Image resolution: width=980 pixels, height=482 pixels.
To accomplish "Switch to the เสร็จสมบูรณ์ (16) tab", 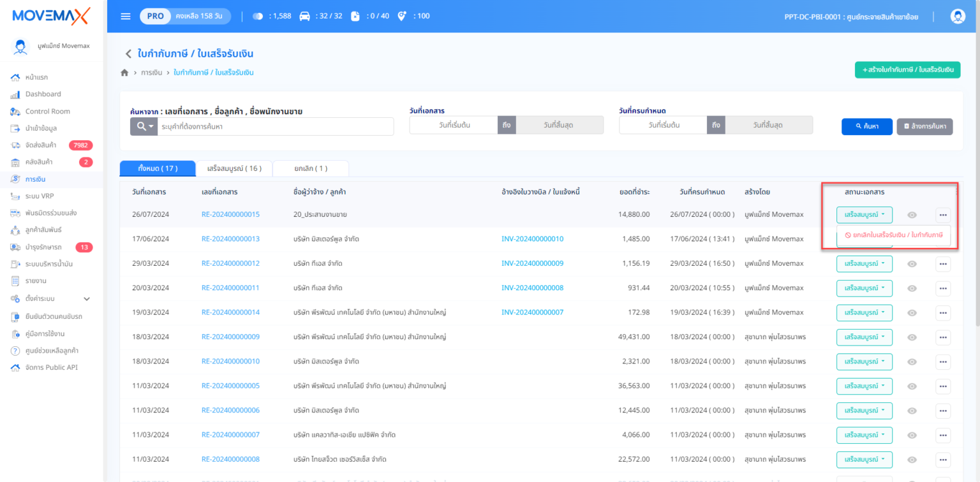I will click(x=234, y=168).
